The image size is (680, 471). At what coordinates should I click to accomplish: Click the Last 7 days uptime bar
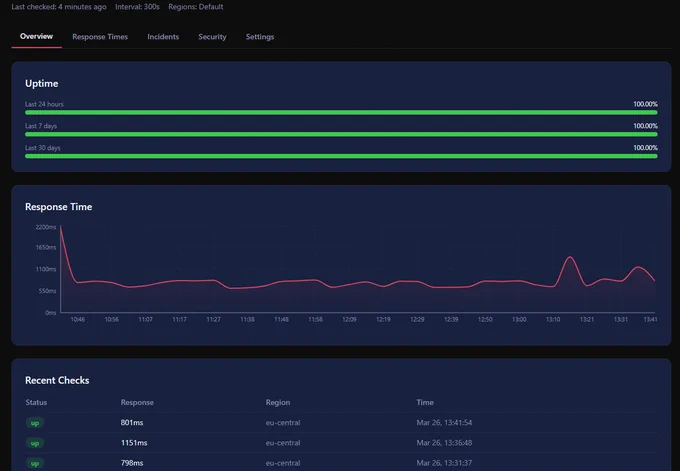[x=341, y=134]
